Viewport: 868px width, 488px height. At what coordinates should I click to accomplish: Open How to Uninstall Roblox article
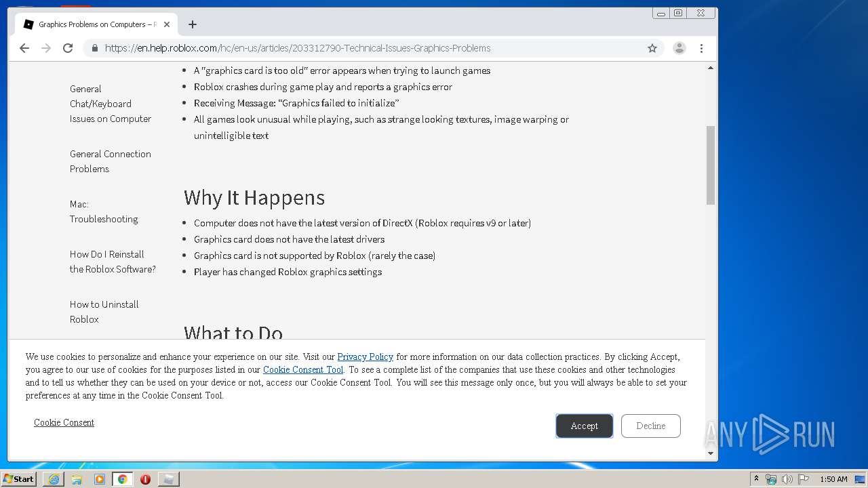[104, 312]
